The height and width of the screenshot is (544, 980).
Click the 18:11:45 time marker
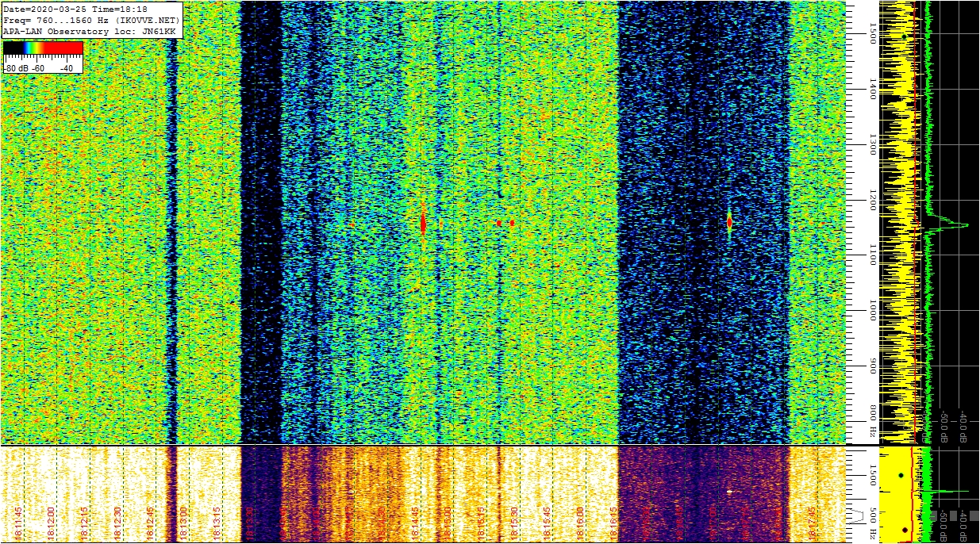(18, 524)
